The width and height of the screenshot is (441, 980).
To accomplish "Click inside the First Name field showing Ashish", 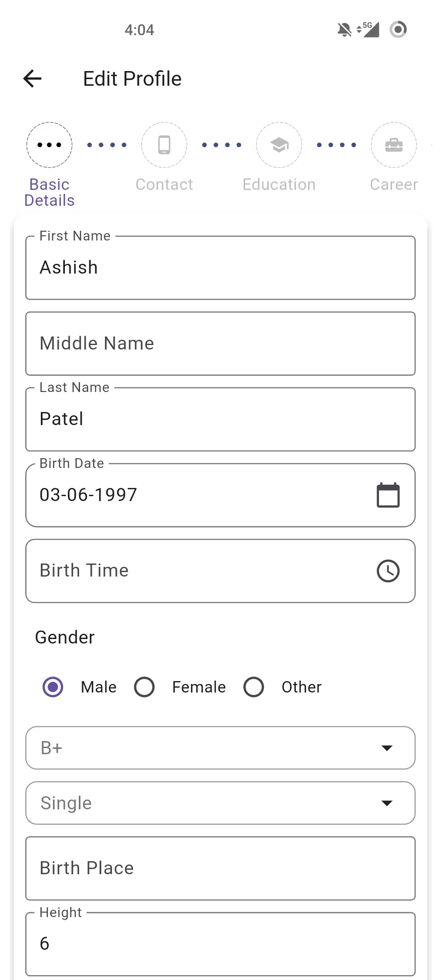I will (220, 267).
